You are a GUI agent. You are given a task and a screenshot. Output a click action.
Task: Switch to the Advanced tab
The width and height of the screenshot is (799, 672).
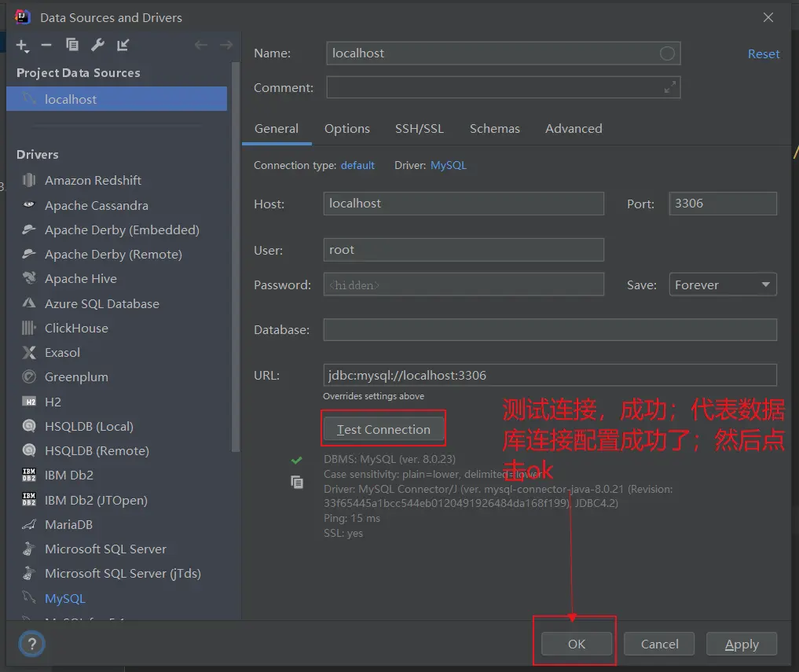(x=574, y=129)
